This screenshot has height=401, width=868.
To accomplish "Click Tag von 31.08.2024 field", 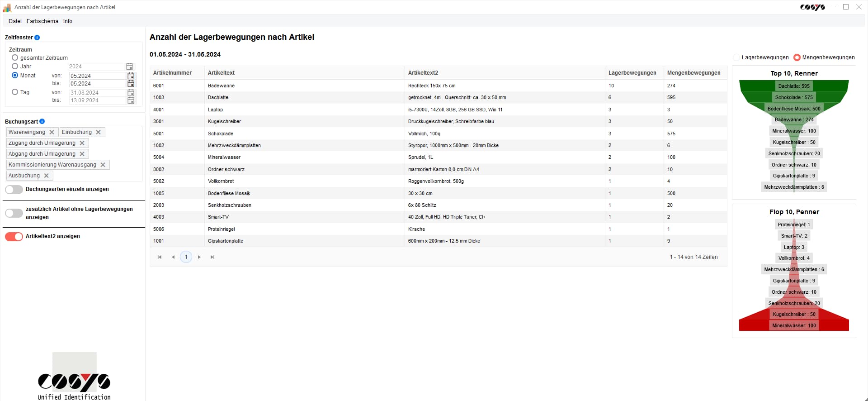I will (x=97, y=92).
